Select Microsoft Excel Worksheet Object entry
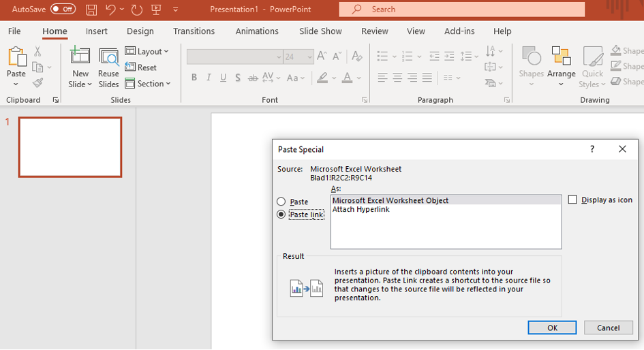The image size is (644, 350). click(x=446, y=200)
